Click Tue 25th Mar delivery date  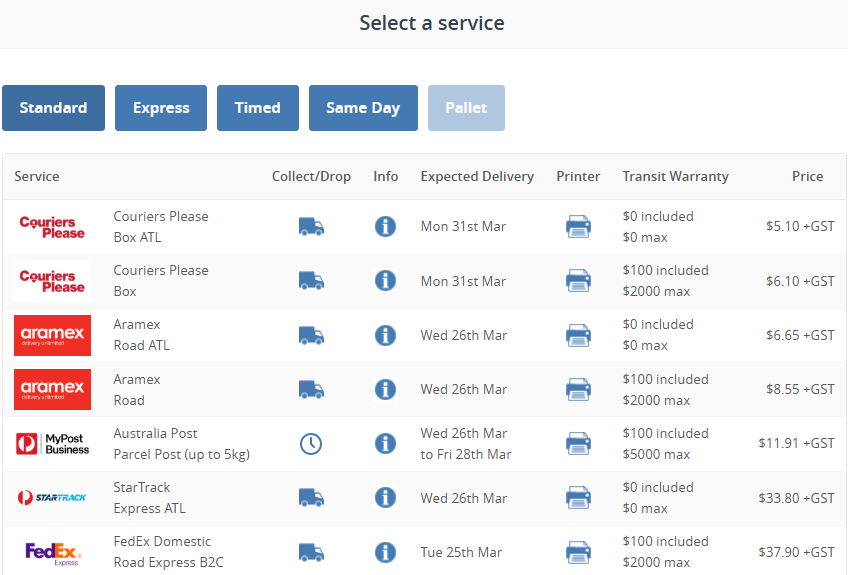461,552
